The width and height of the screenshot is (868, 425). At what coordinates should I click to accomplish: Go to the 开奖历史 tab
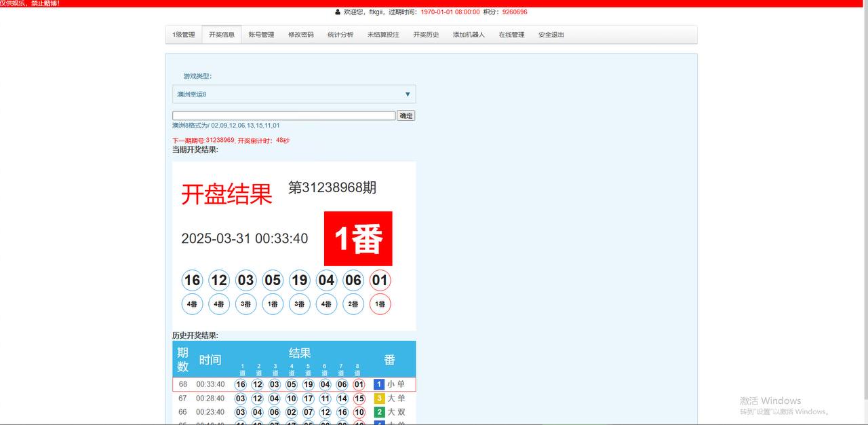pyautogui.click(x=426, y=35)
